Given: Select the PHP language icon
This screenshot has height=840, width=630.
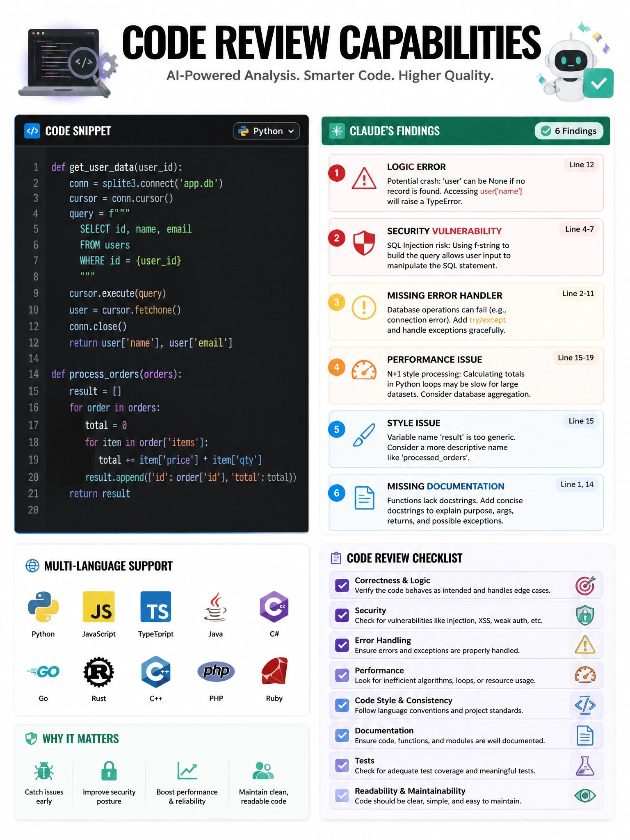Looking at the screenshot, I should point(216,671).
